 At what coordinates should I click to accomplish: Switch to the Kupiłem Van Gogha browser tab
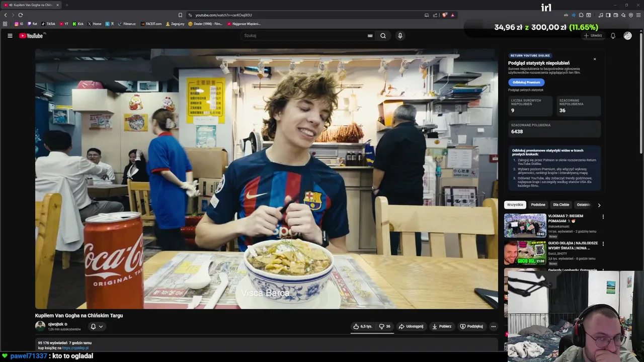(x=31, y=5)
